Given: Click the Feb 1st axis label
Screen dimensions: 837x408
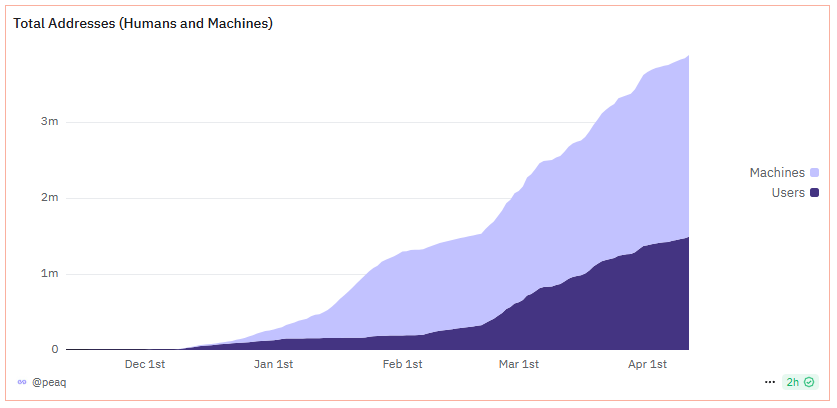Looking at the screenshot, I should [x=400, y=364].
